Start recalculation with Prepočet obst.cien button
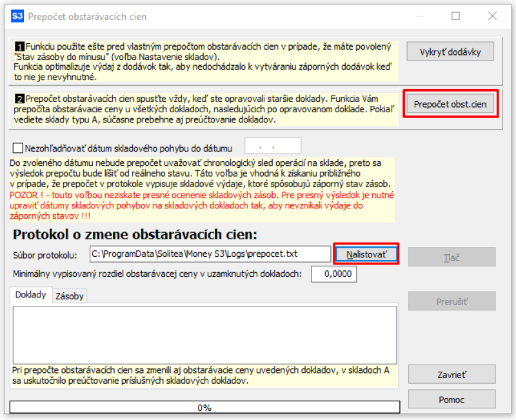The width and height of the screenshot is (516, 420). [x=451, y=104]
